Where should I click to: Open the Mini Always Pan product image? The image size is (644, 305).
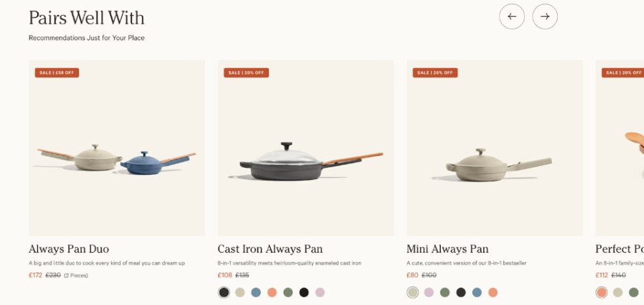(x=494, y=148)
